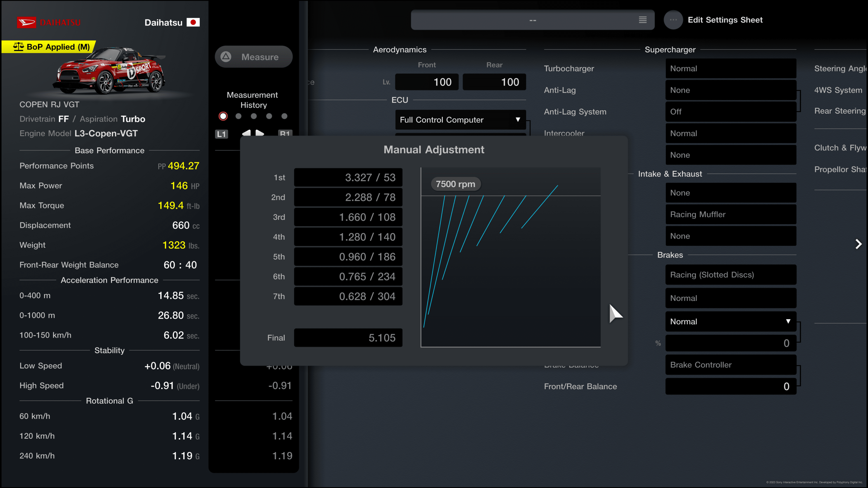Select the Intercooler Normal field
The height and width of the screenshot is (488, 868).
tap(731, 133)
